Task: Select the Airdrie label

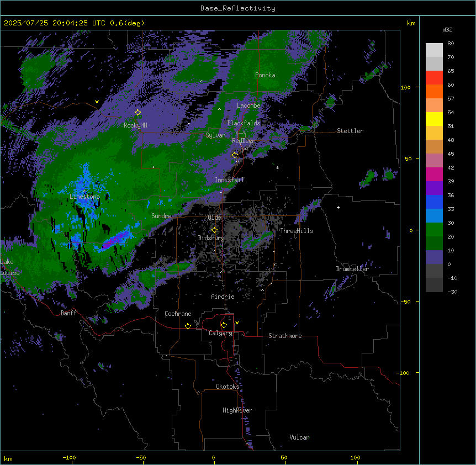Action: pos(223,297)
